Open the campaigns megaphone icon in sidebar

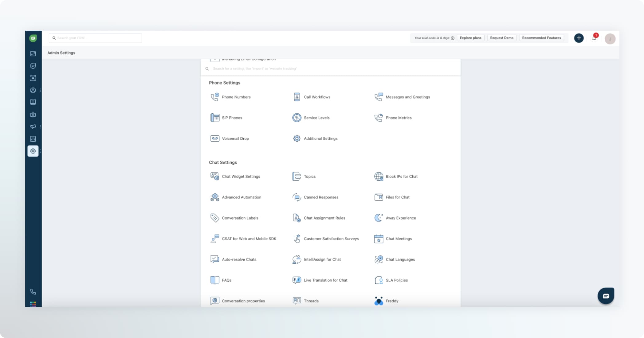tap(33, 127)
